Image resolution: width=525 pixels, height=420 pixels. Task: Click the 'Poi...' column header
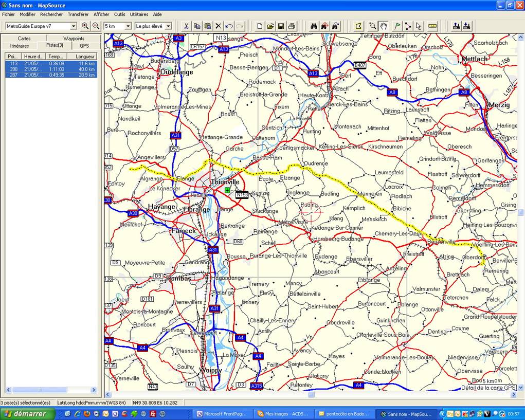[x=13, y=57]
